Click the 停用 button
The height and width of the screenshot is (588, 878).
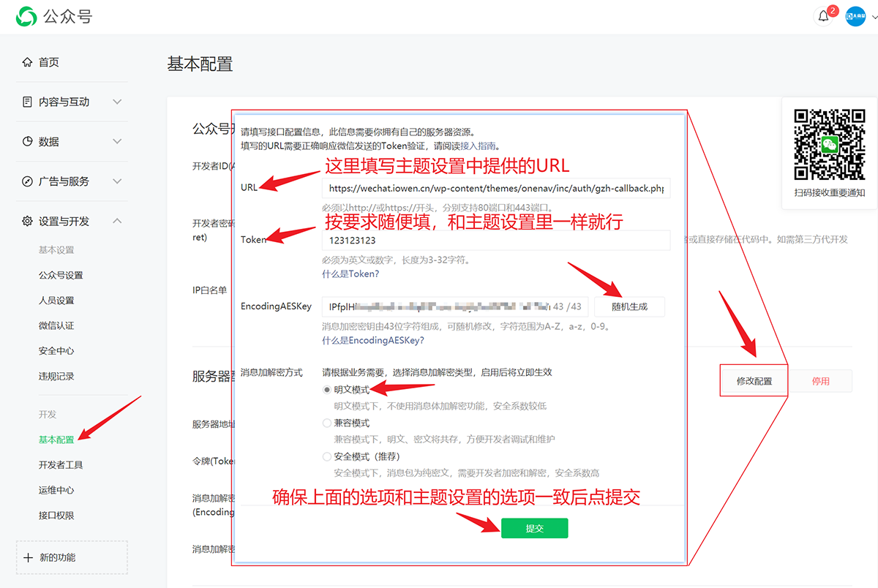821,381
